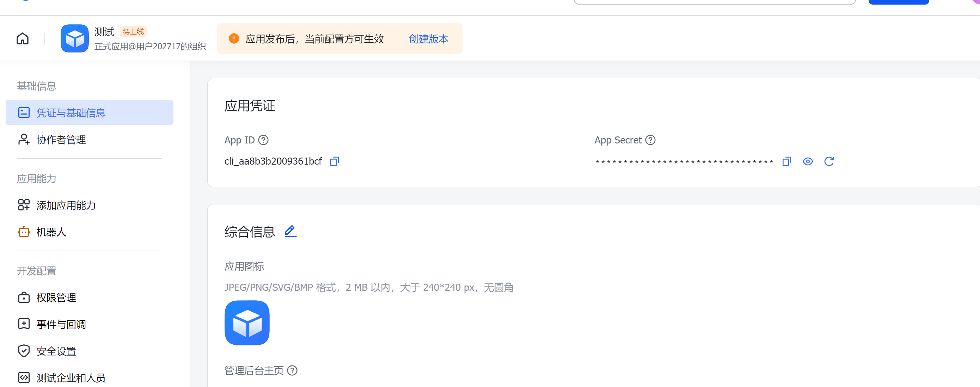Click banner text 应用发布后，当前配置方可生效

click(x=314, y=39)
